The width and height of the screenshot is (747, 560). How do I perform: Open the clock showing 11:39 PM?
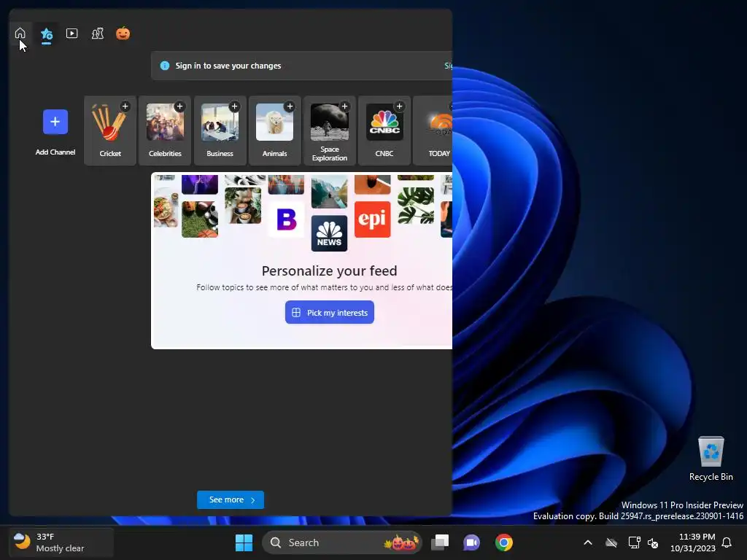pos(693,542)
